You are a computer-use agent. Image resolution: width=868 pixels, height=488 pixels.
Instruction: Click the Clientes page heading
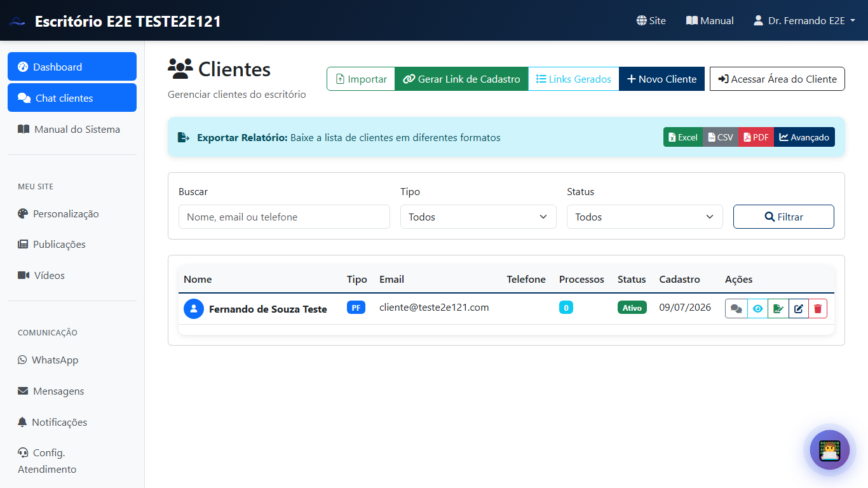click(219, 69)
